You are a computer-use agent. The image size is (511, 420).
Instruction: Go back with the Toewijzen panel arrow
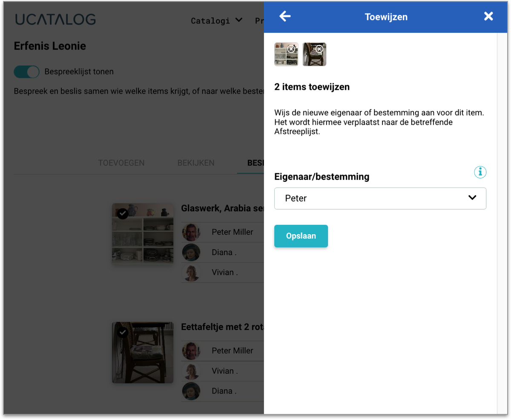point(285,17)
